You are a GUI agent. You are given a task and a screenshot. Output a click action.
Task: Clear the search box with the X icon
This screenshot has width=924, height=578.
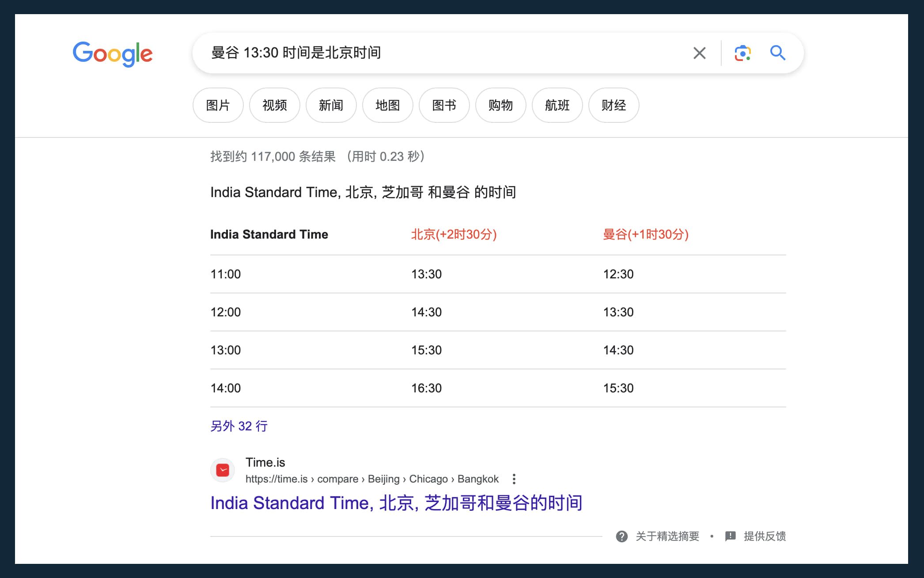(700, 53)
